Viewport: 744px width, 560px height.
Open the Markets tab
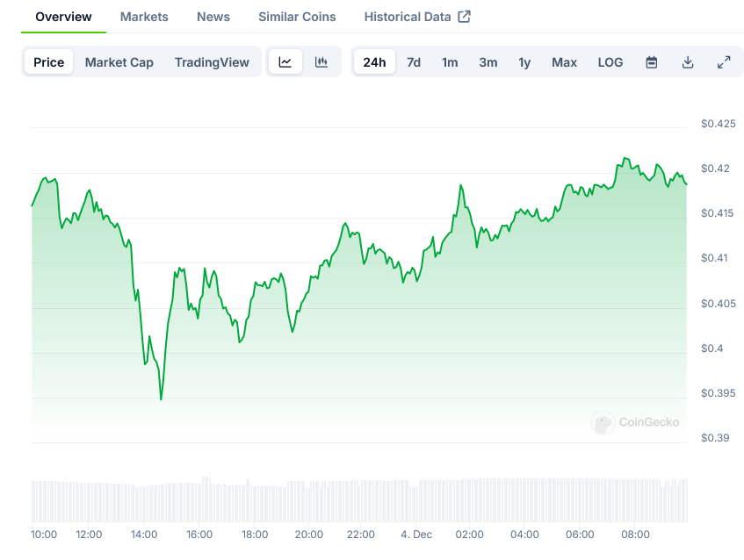point(144,17)
